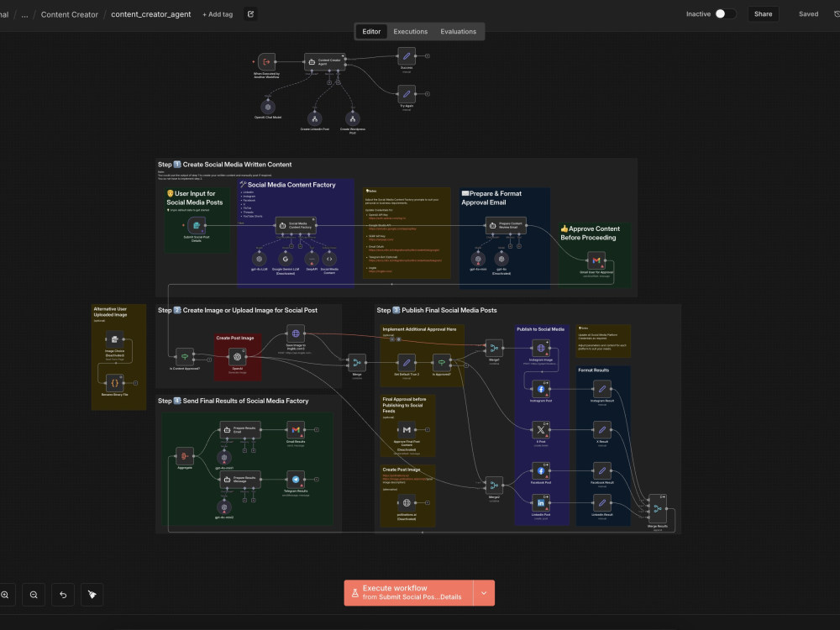Select the Merge1 node

point(494,349)
